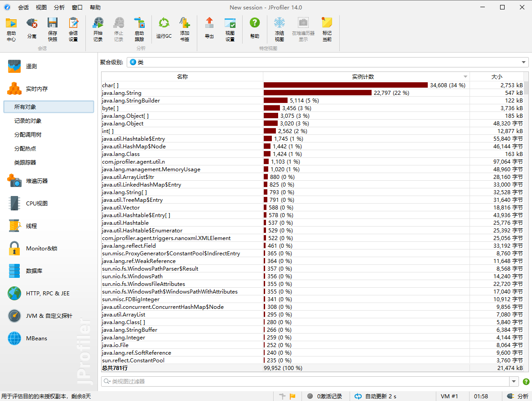Image resolution: width=532 pixels, height=401 pixels.
Task: Select the com.jprofiler.agent.util.n row
Action: (312, 162)
